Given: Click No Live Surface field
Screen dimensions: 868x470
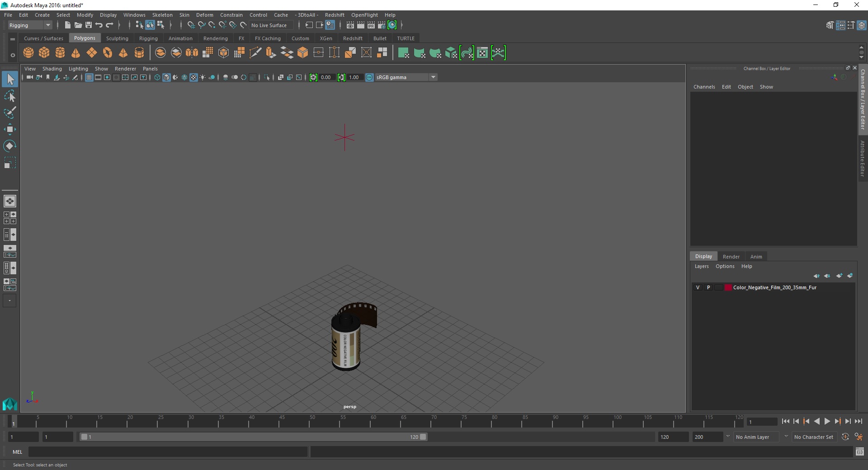Looking at the screenshot, I should coord(271,25).
